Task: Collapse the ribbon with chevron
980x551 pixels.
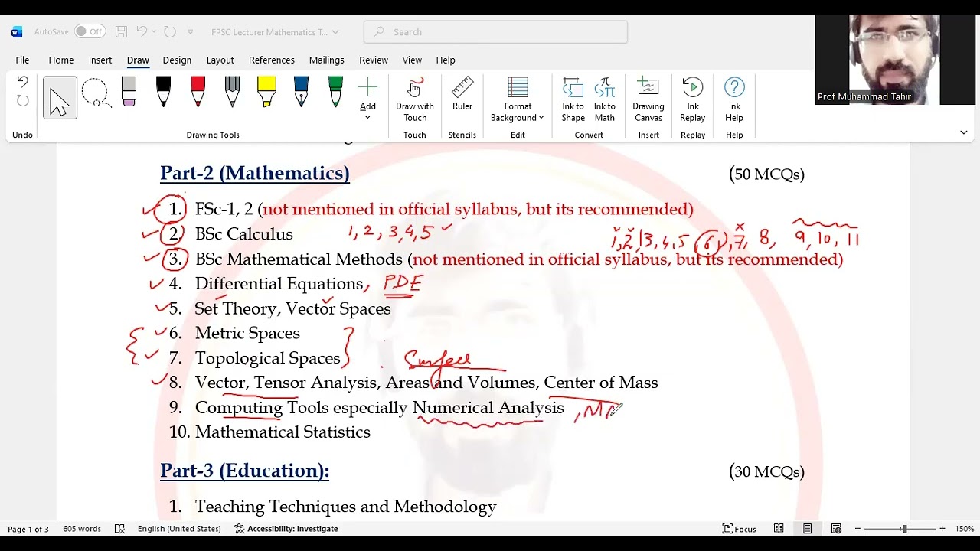Action: point(964,132)
